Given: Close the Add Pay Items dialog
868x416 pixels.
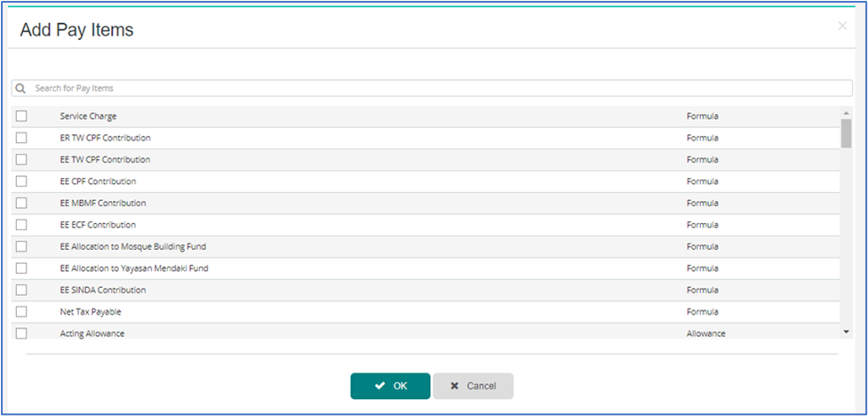Looking at the screenshot, I should point(841,27).
